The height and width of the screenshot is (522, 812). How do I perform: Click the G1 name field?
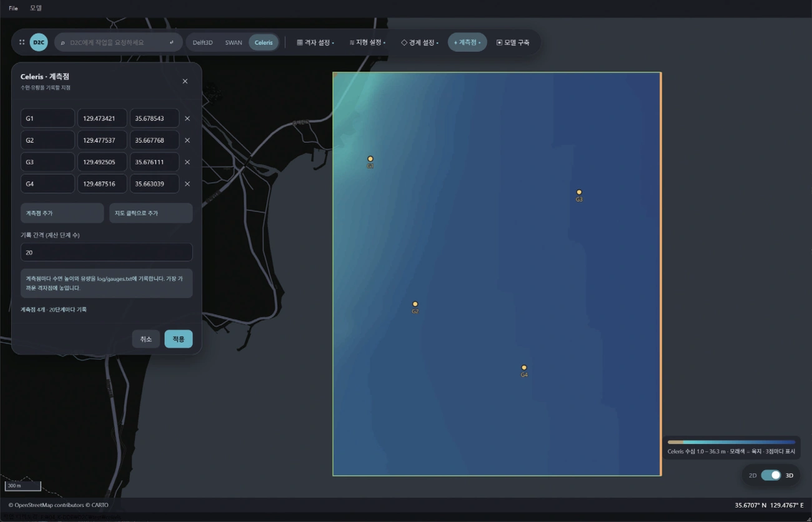point(47,118)
